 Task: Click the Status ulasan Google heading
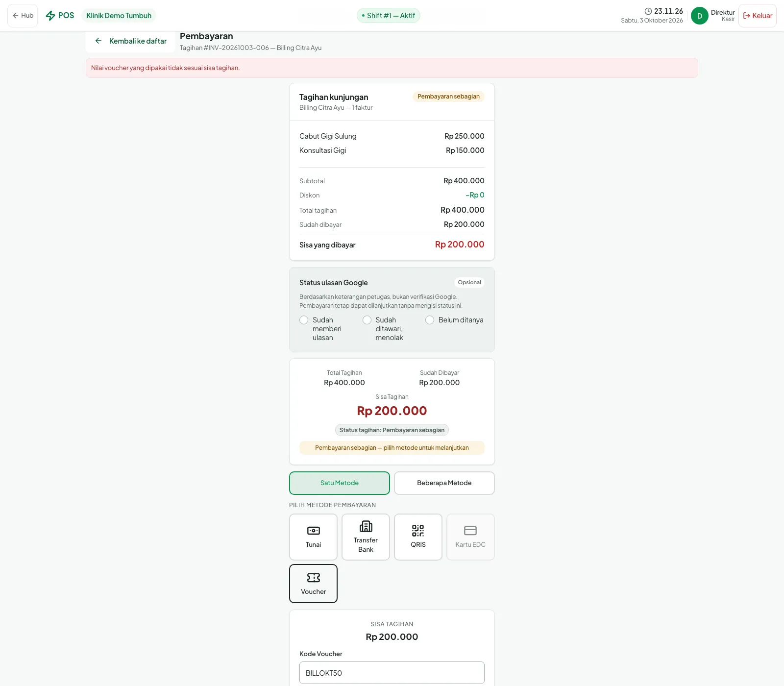click(x=334, y=283)
